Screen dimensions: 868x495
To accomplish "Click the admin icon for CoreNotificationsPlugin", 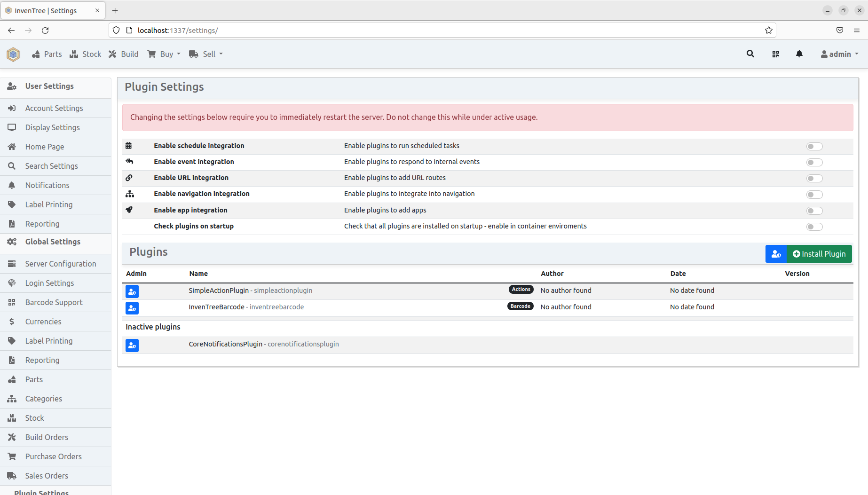I will [132, 346].
